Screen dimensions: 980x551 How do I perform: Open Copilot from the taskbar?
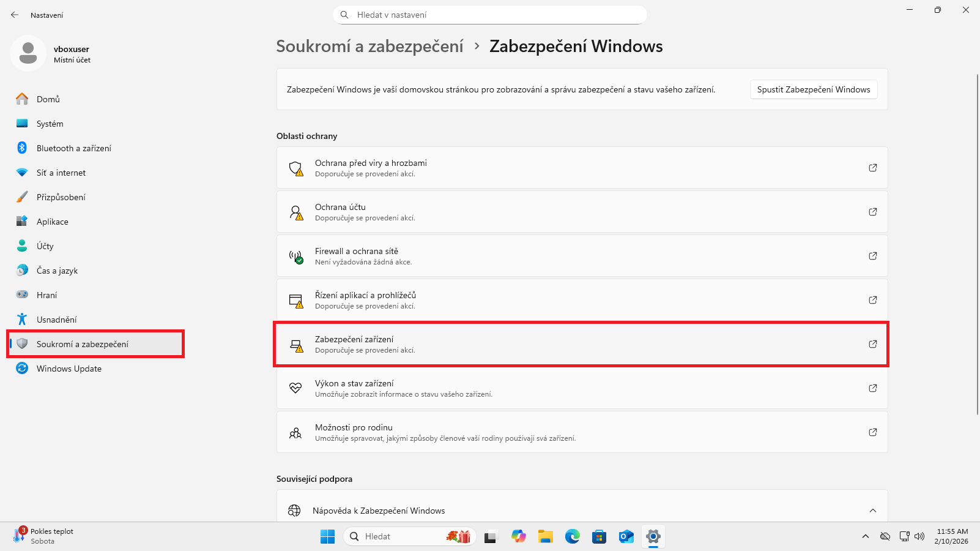click(x=518, y=536)
